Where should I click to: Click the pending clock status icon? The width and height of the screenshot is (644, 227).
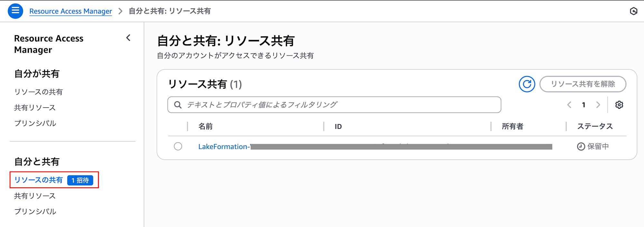581,146
